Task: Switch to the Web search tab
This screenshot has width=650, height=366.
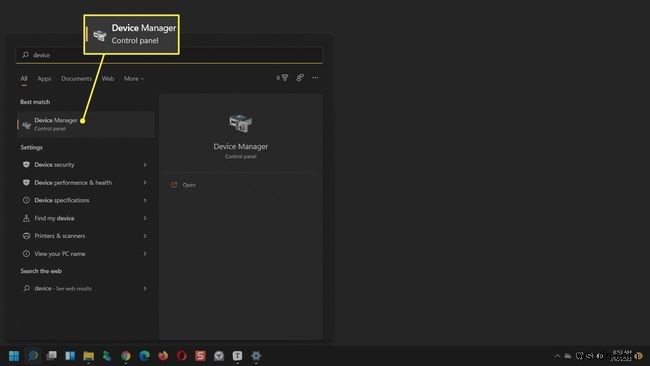Action: click(x=108, y=78)
